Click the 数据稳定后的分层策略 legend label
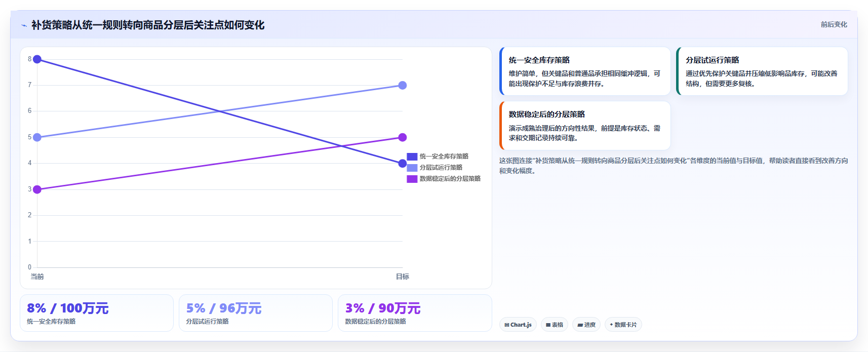This screenshot has height=352, width=868. coord(450,179)
